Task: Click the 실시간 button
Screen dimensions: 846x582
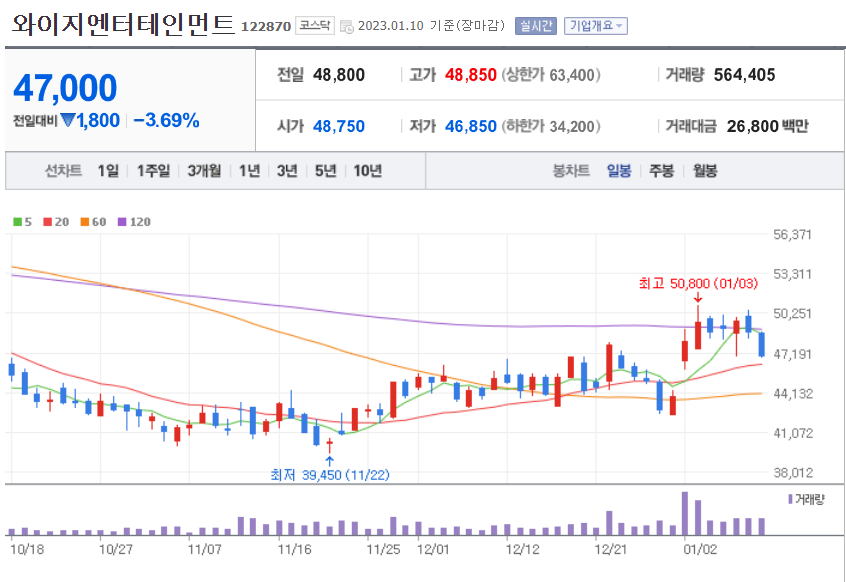Action: [536, 26]
